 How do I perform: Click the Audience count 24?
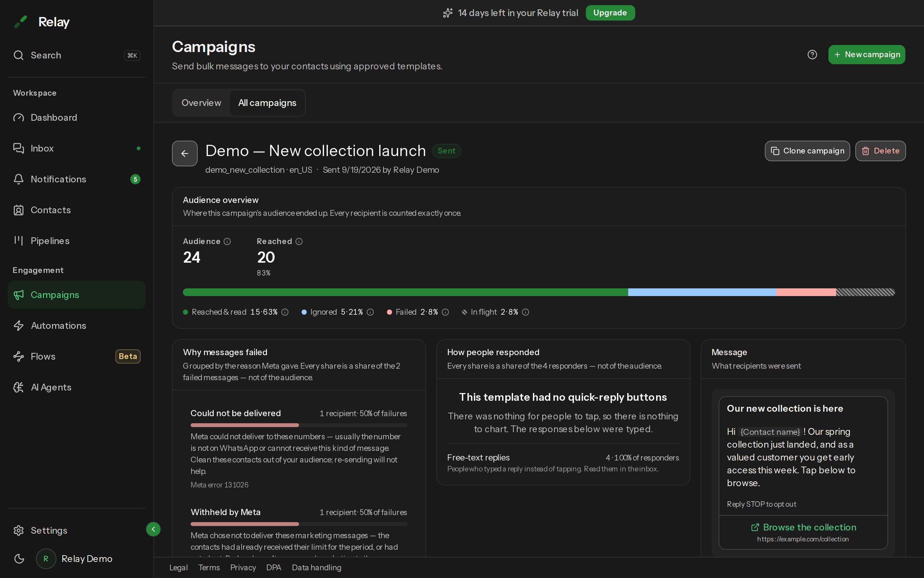pyautogui.click(x=191, y=257)
